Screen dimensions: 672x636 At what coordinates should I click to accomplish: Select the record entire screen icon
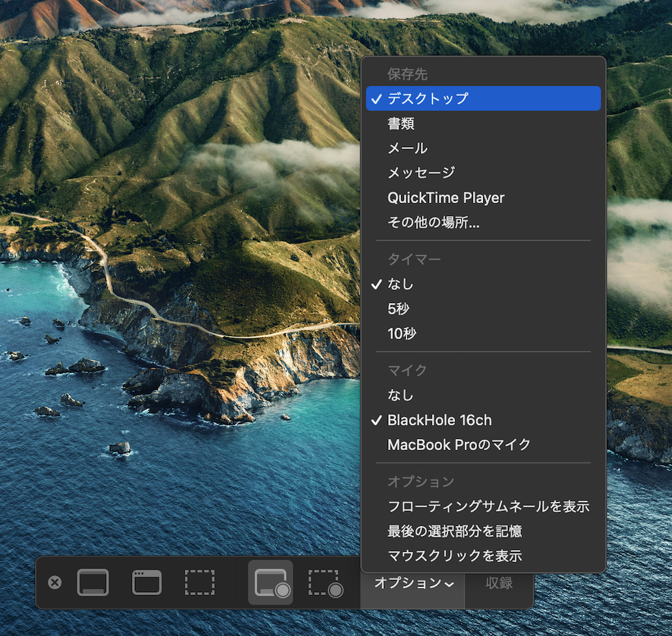pyautogui.click(x=271, y=583)
